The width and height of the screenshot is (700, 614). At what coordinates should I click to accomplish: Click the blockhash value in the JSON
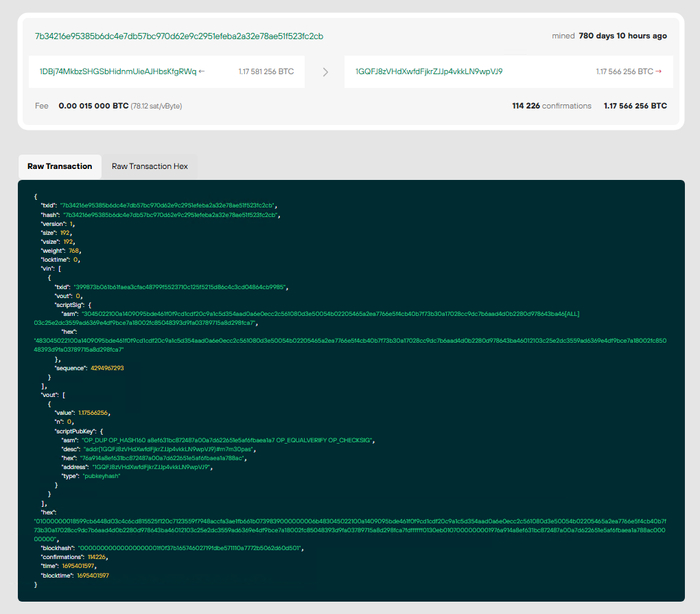pos(188,547)
